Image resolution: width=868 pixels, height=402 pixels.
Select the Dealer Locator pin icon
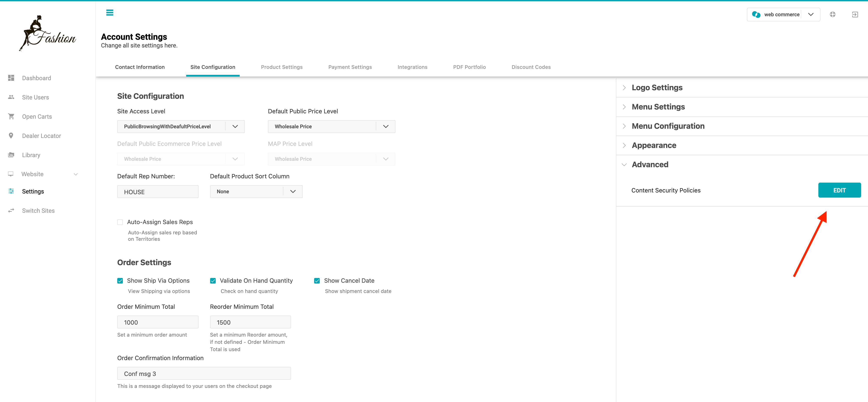coord(11,135)
